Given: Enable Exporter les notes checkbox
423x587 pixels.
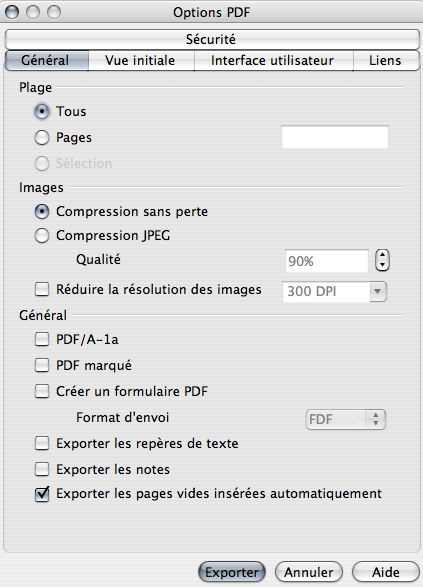Looking at the screenshot, I should pyautogui.click(x=42, y=469).
